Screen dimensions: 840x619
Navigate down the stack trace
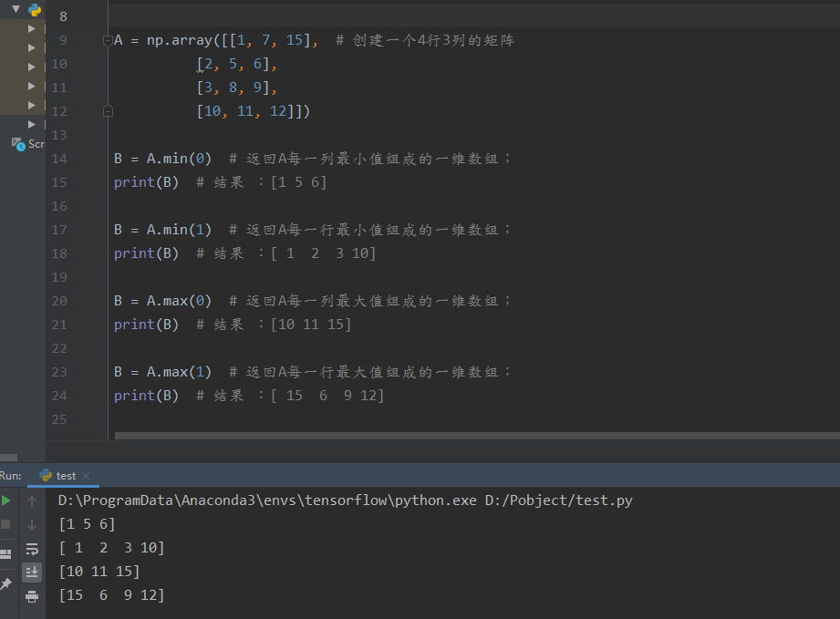[31, 523]
